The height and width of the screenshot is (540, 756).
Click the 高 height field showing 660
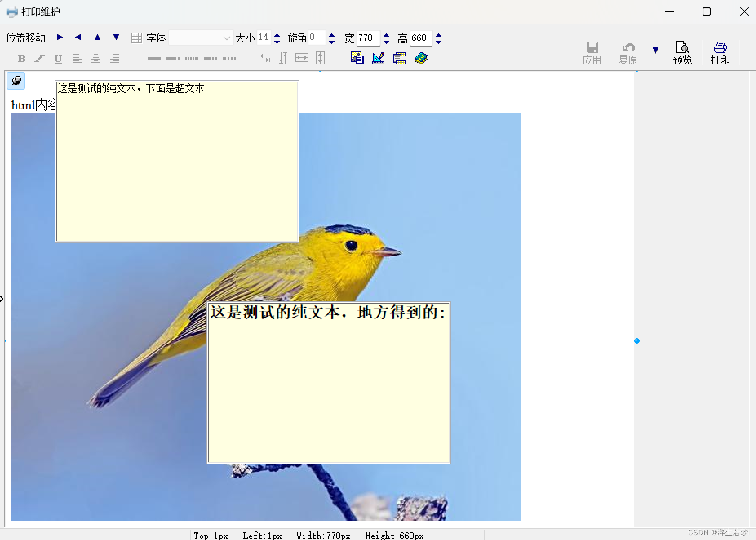421,38
